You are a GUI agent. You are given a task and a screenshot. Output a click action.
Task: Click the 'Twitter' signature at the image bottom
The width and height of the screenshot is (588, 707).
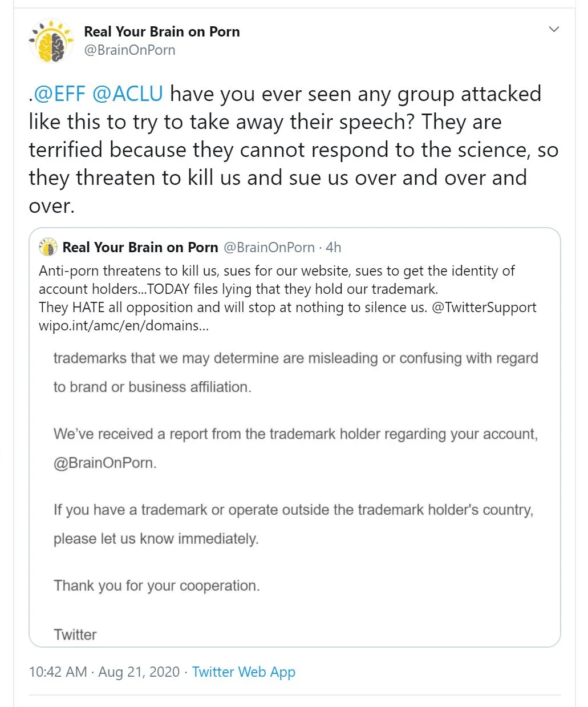pyautogui.click(x=75, y=634)
